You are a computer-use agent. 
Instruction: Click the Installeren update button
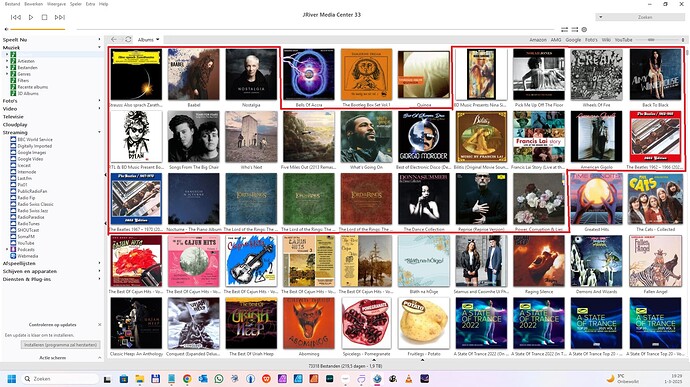click(x=60, y=345)
